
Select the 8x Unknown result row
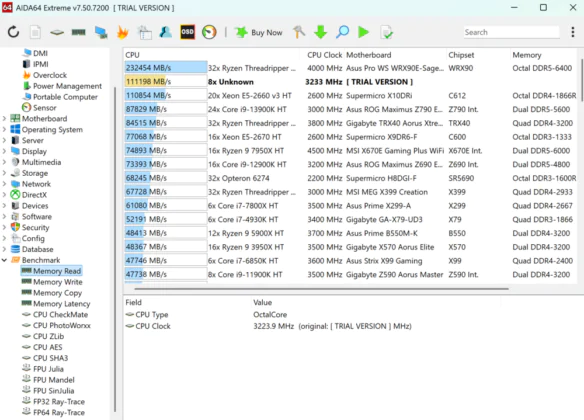click(x=350, y=82)
